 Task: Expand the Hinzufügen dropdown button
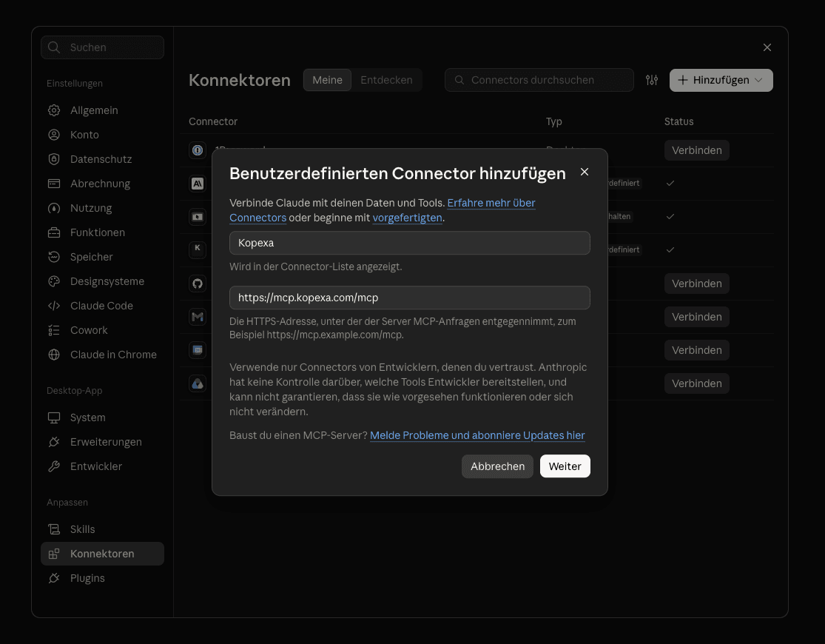coord(721,80)
